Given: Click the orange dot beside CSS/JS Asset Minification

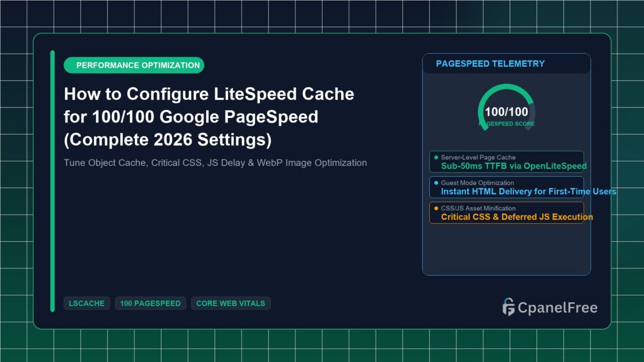Looking at the screenshot, I should 436,208.
